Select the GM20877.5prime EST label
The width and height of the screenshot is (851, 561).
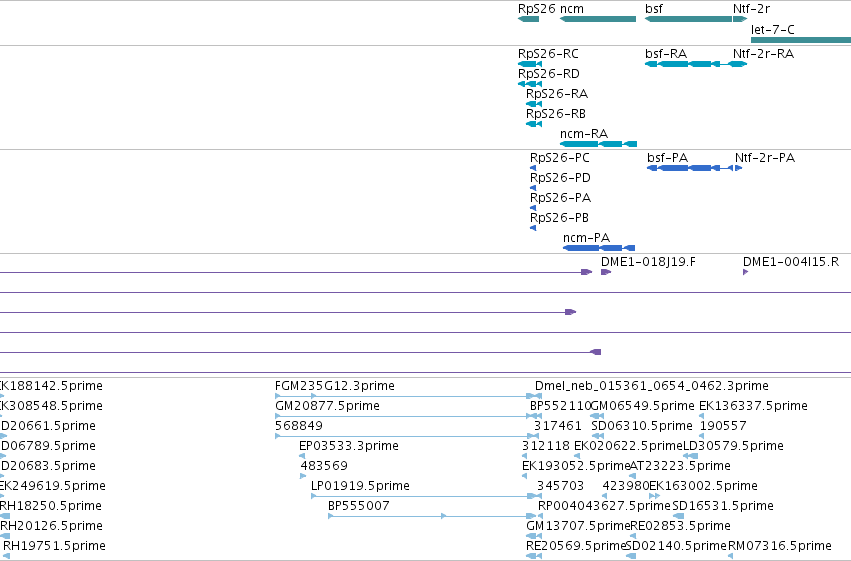(327, 406)
